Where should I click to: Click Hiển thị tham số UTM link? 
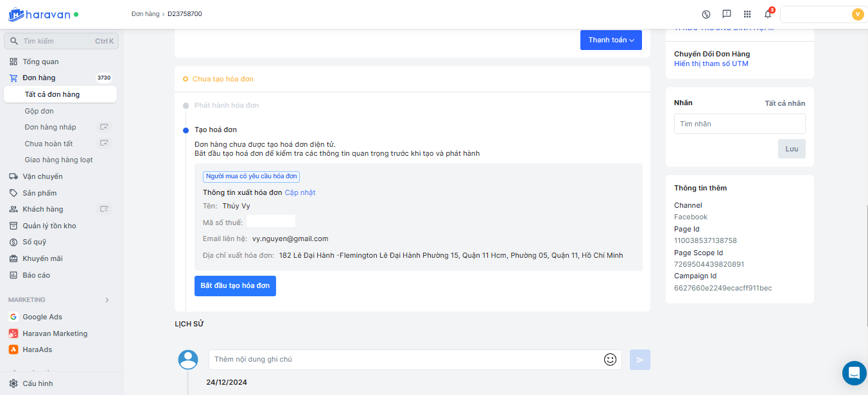pos(711,63)
